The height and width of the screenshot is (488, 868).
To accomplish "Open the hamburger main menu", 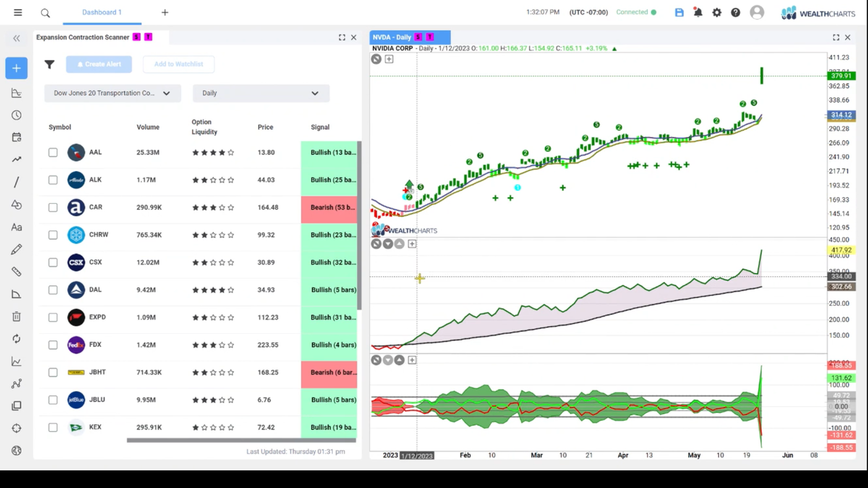I will [x=18, y=12].
